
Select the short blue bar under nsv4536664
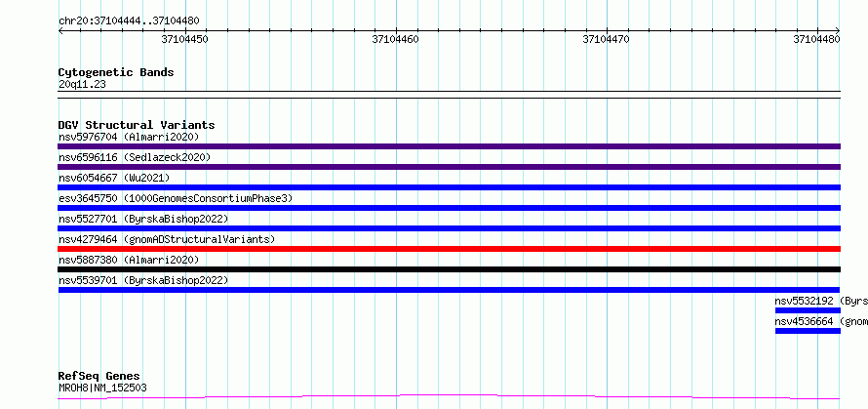[x=808, y=331]
